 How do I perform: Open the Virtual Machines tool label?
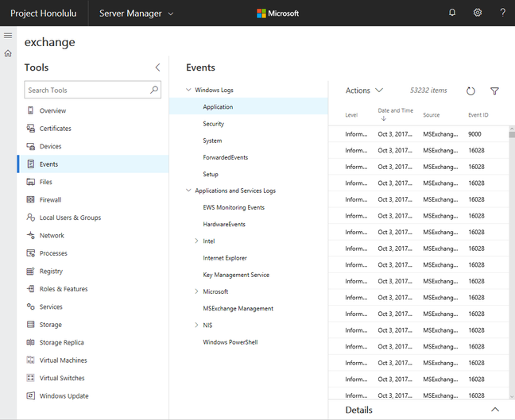click(64, 360)
